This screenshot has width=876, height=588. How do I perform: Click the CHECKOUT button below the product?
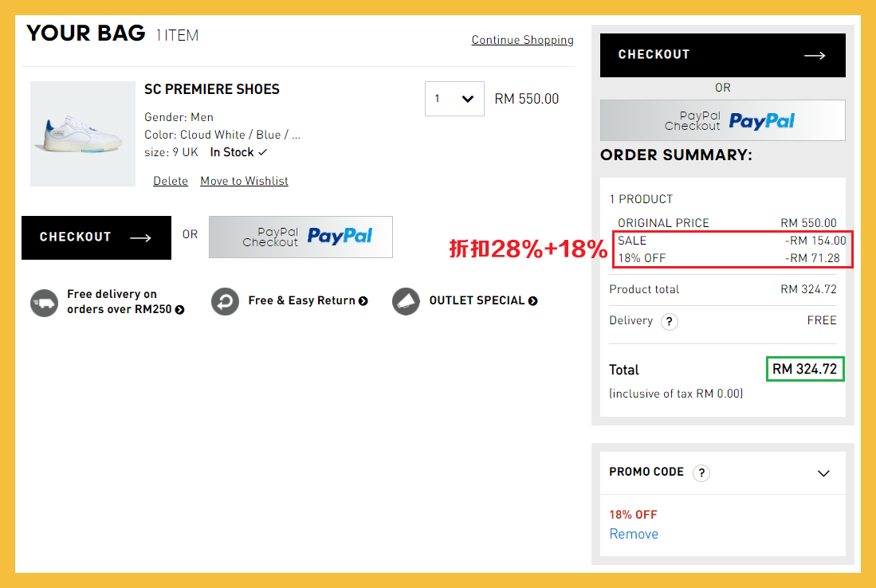[96, 237]
